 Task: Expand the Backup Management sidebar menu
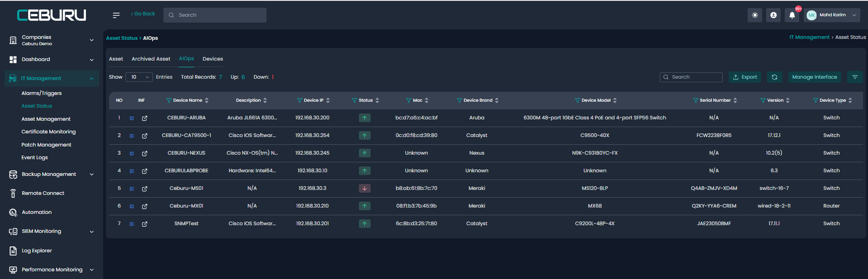tap(52, 175)
